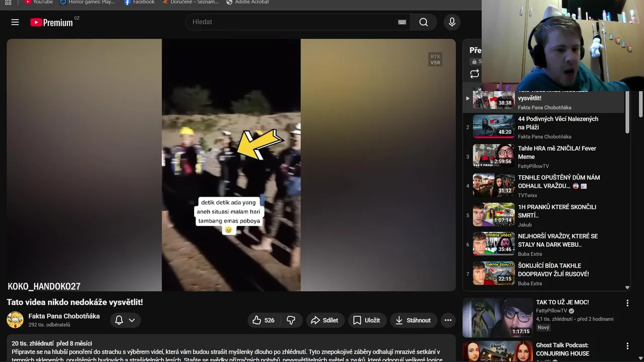Open the on-screen keyboard icon in search
This screenshot has width=644, height=362.
tap(402, 22)
